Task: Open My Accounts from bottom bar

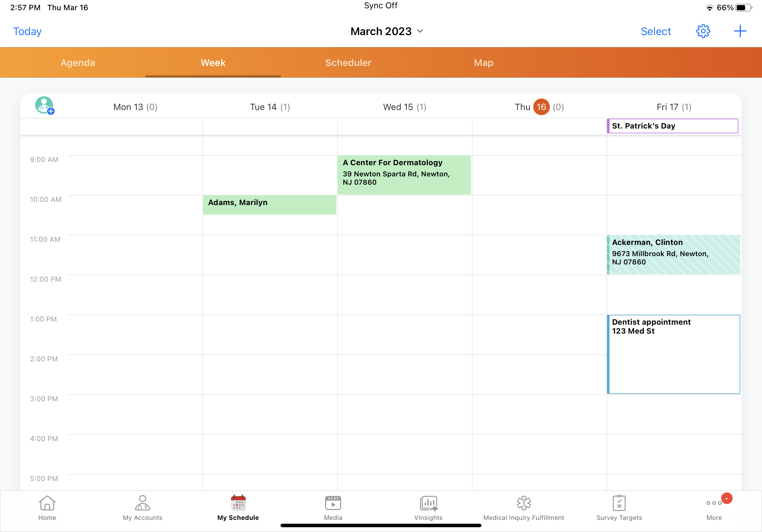Action: [x=142, y=507]
